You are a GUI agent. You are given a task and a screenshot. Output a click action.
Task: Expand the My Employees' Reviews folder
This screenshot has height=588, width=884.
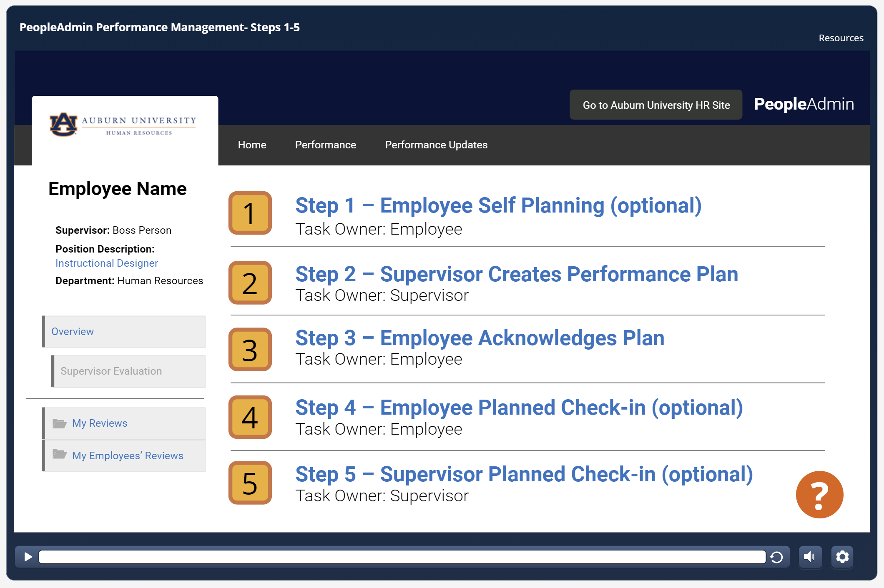pos(128,456)
